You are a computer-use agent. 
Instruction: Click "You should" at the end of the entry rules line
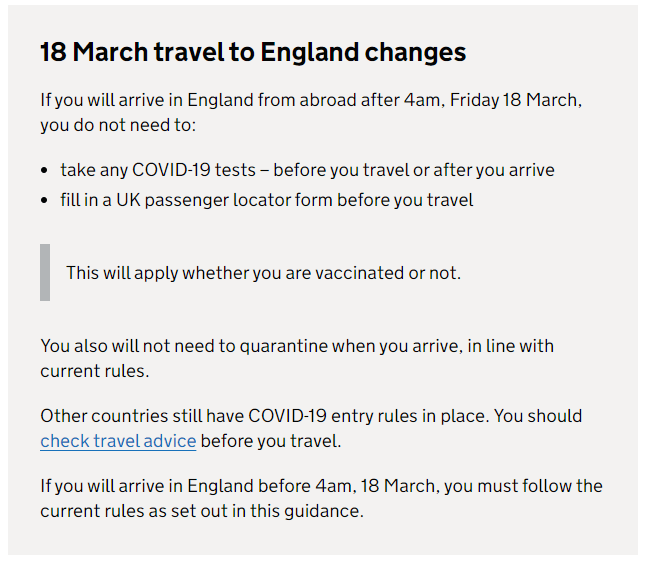click(x=538, y=416)
